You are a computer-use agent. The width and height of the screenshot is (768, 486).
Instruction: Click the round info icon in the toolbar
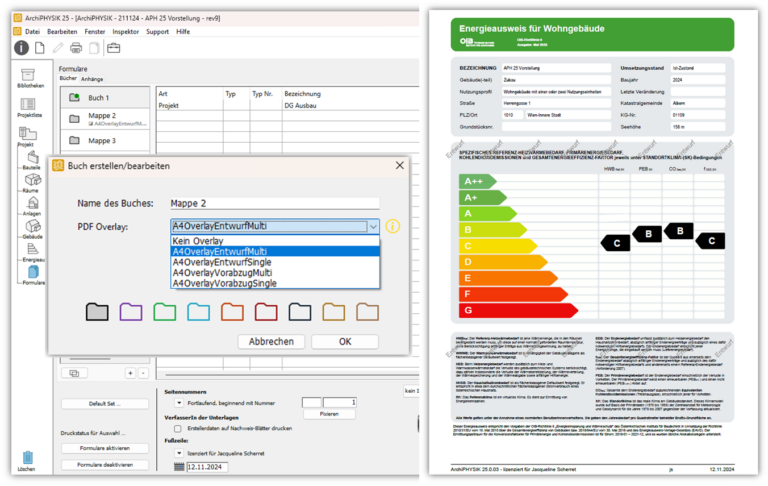click(x=21, y=48)
